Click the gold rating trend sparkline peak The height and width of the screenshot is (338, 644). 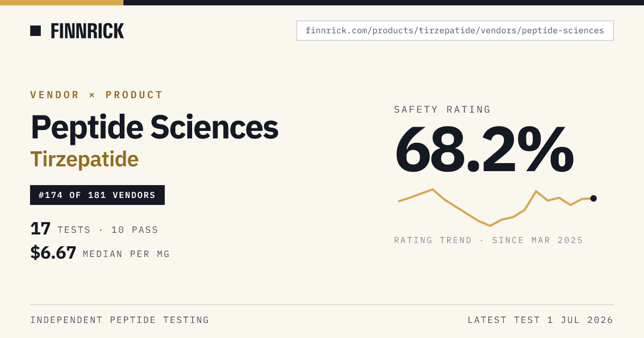(433, 189)
